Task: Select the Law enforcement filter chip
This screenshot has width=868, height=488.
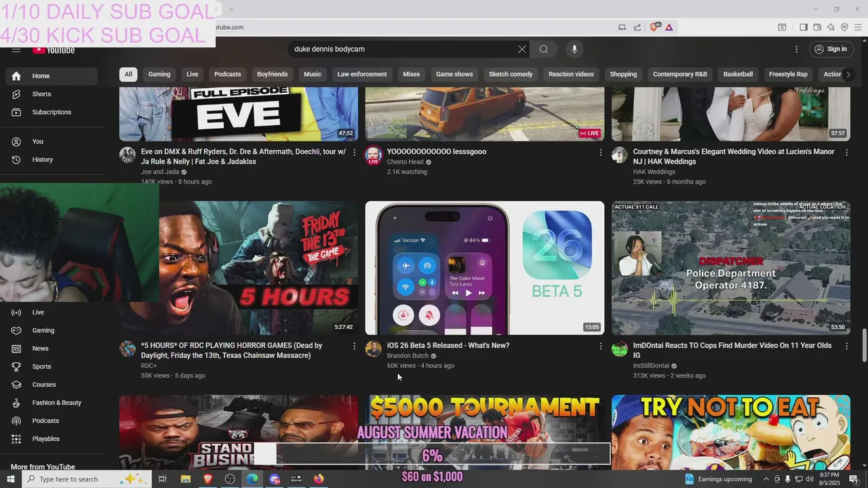Action: point(362,75)
